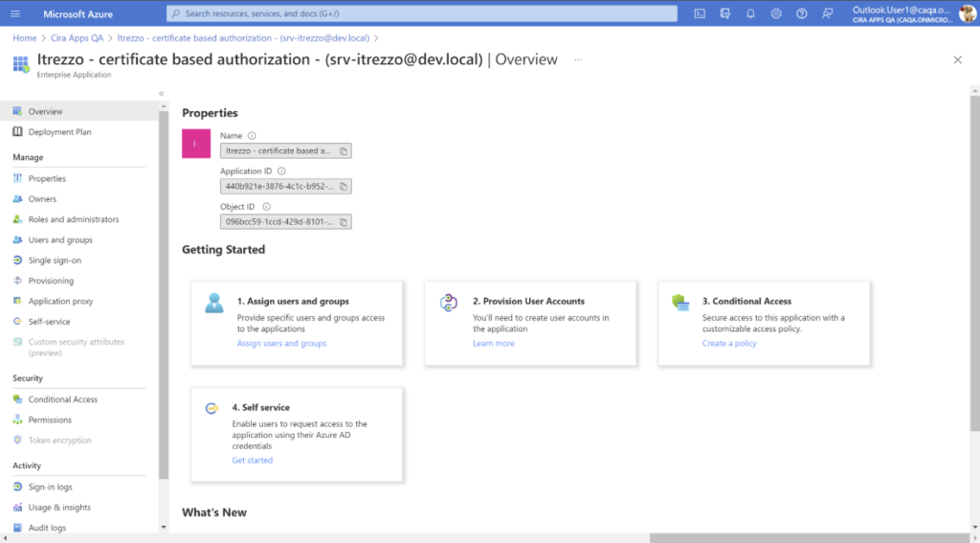Open Directories and subscriptions filter icon
The height and width of the screenshot is (543, 980).
725,13
